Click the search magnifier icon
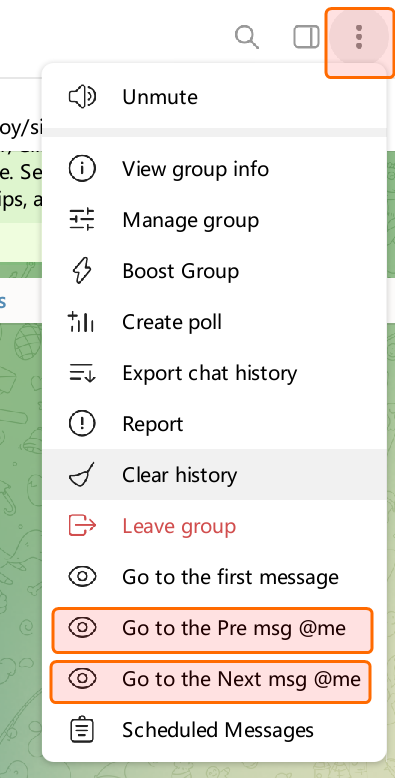Image resolution: width=395 pixels, height=778 pixels. [x=247, y=37]
